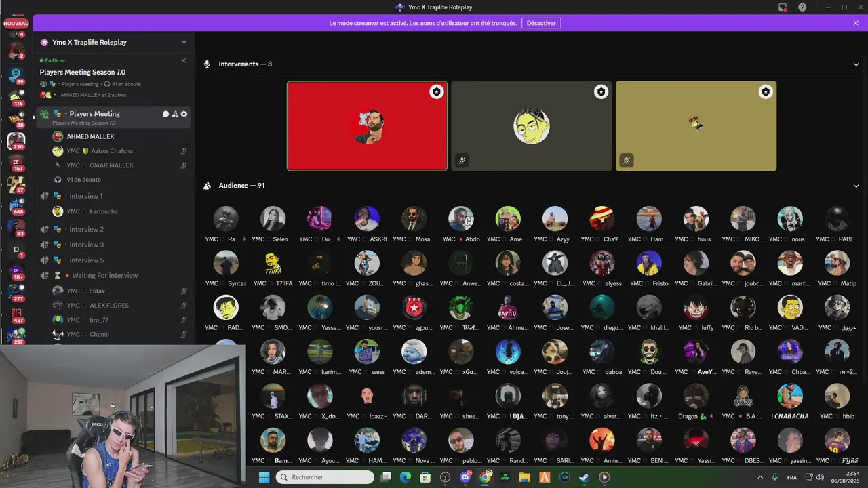Open Microsoft Edge from the taskbar
Viewport: 868px width, 488px height.
(406, 477)
